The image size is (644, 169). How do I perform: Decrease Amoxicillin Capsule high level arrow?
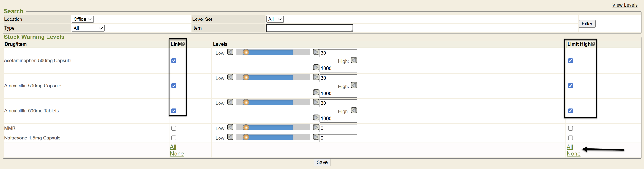click(x=354, y=85)
